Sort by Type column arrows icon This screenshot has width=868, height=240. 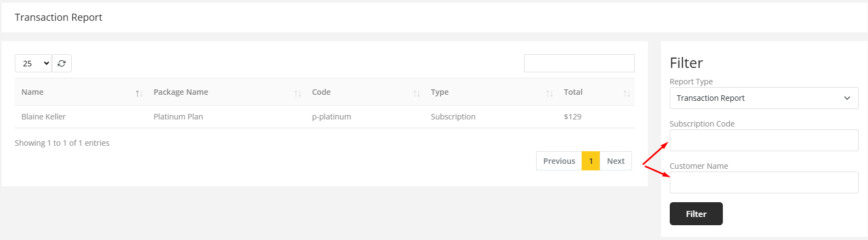(550, 94)
